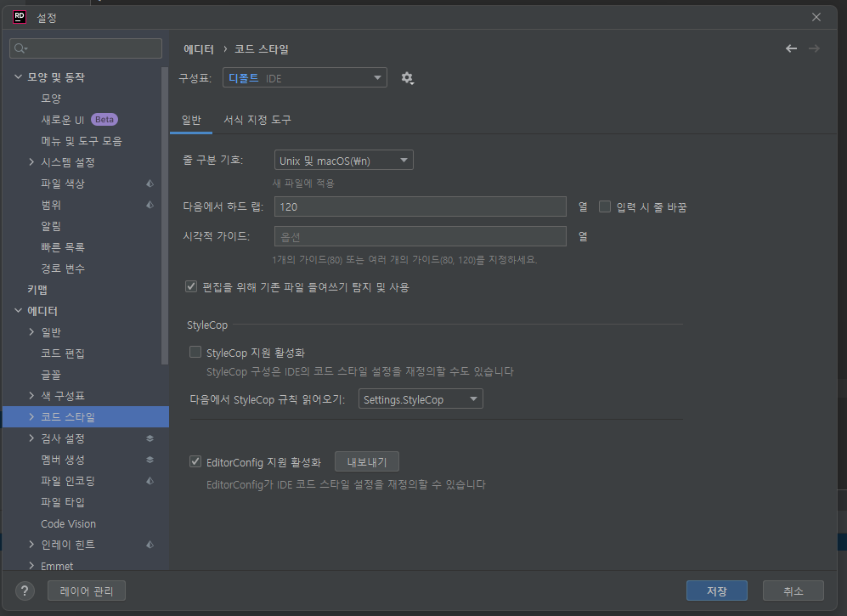
Task: Click the Beta badge beside 새로운 UI
Action: (104, 120)
